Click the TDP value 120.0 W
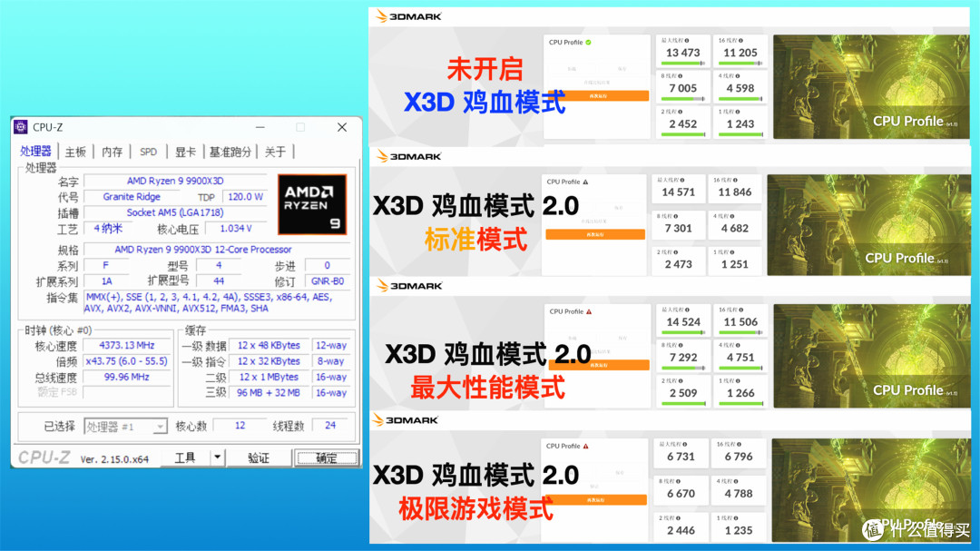Viewport: 980px width, 551px height. click(x=245, y=196)
